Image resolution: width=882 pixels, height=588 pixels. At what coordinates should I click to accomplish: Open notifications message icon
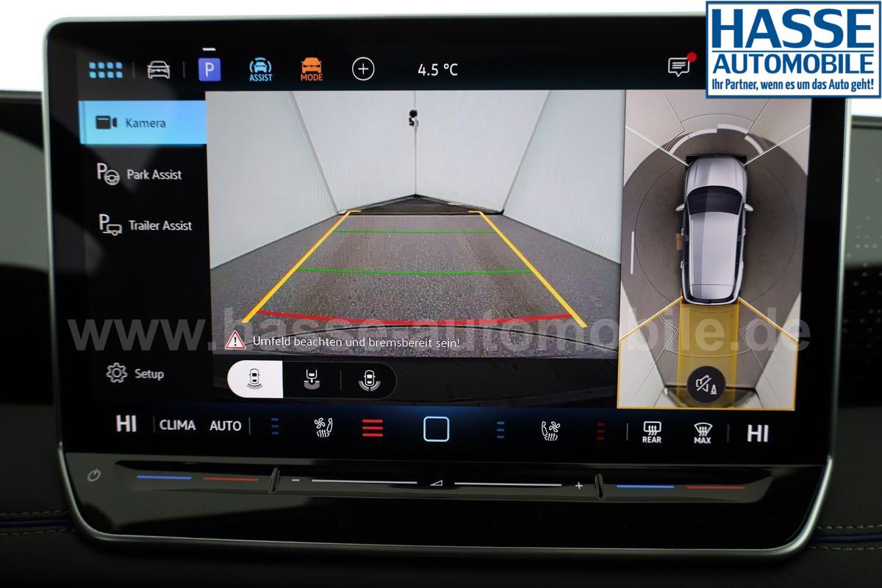tap(679, 67)
